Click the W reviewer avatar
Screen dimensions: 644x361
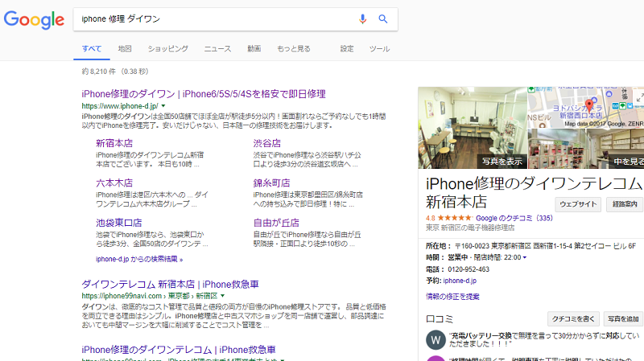click(436, 340)
